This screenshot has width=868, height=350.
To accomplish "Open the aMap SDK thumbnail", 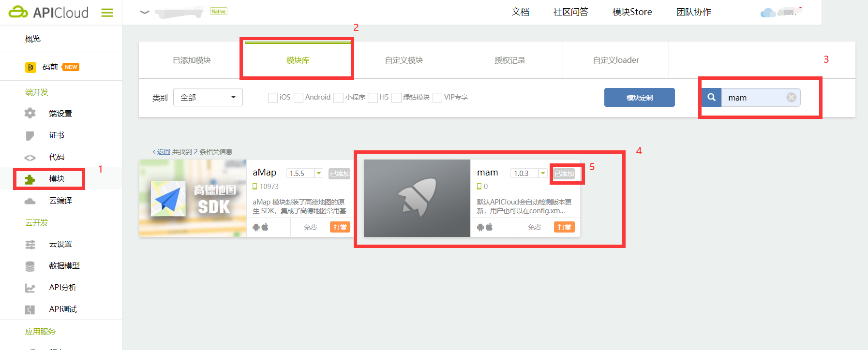I will [193, 198].
